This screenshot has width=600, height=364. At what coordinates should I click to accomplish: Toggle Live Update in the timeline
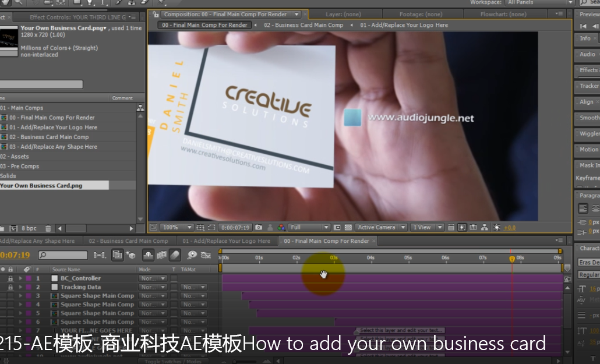(x=118, y=255)
